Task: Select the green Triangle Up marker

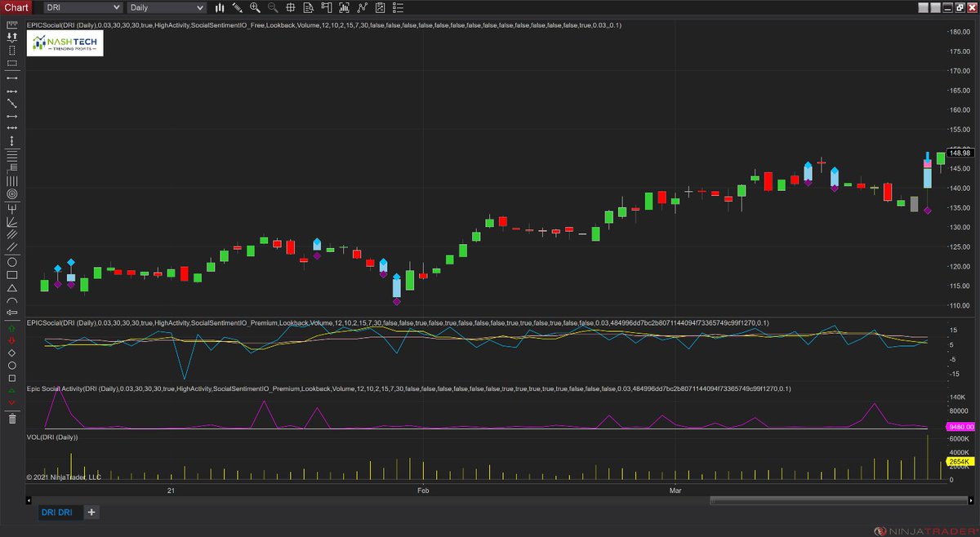Action: click(x=12, y=391)
